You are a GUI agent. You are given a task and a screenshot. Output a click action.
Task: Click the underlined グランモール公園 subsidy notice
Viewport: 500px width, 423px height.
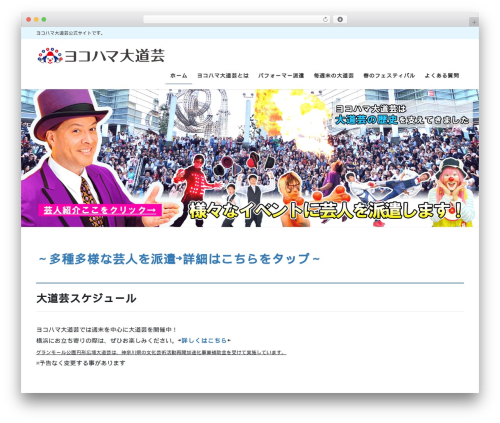point(161,352)
